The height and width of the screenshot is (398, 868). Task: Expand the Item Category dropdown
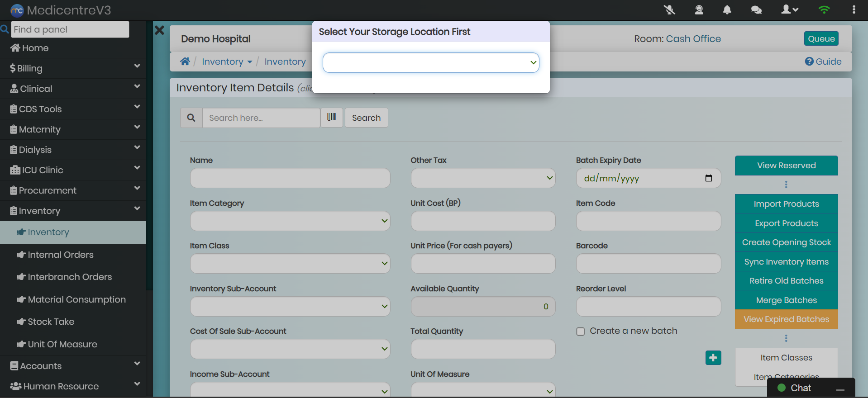point(290,221)
